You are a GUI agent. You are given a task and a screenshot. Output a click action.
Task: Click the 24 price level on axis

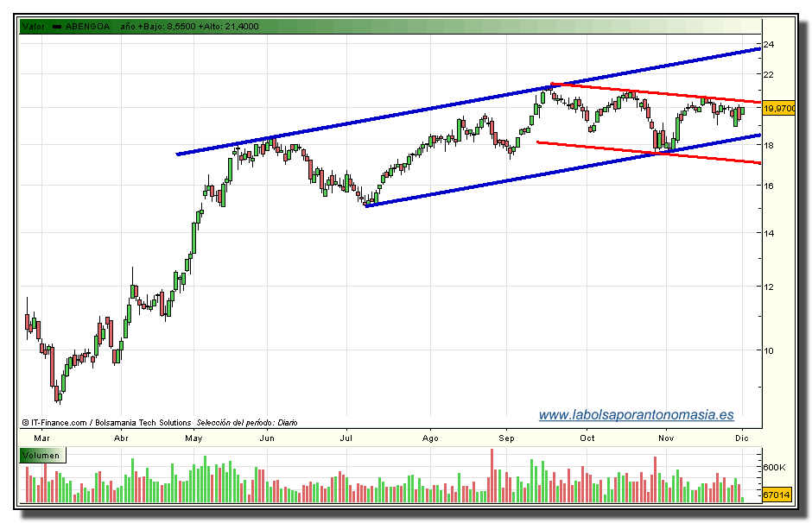(x=768, y=44)
